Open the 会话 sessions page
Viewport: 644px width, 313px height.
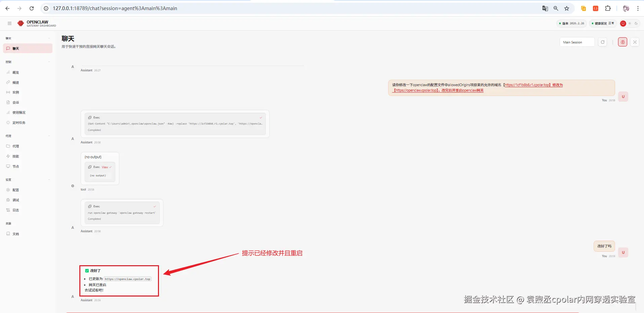click(28, 102)
